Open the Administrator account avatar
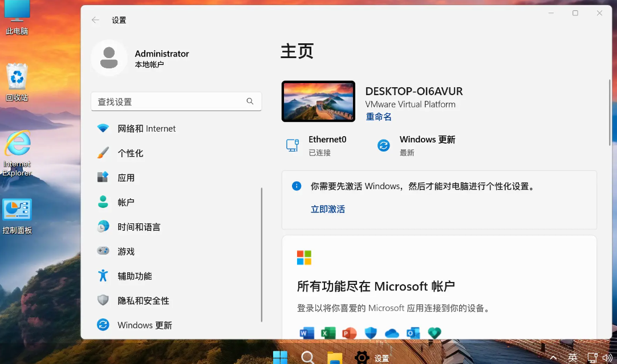 (x=109, y=58)
